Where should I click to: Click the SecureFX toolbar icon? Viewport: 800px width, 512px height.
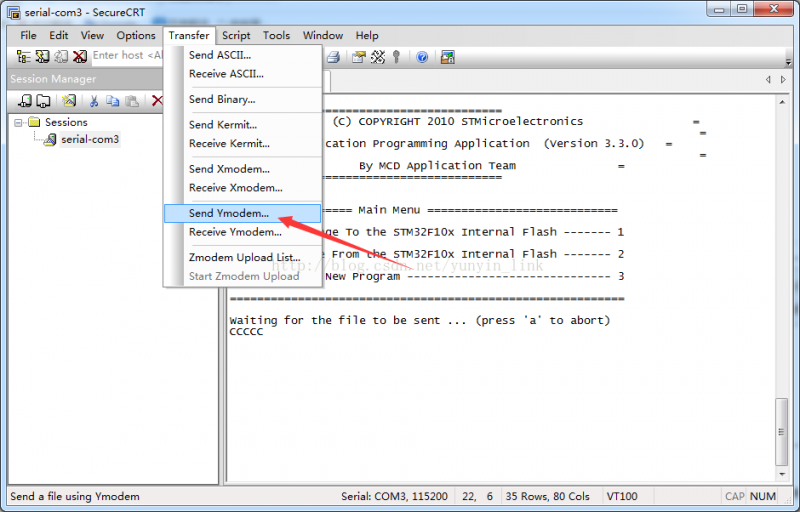447,57
